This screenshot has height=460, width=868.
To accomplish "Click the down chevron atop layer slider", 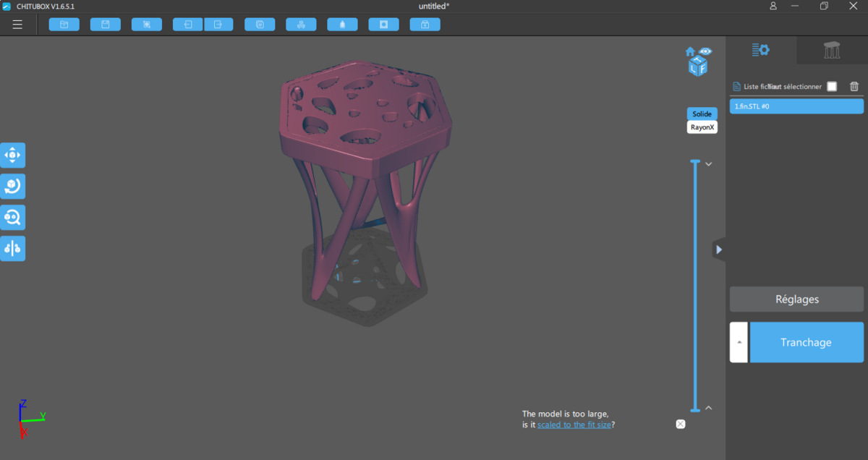I will coord(709,164).
